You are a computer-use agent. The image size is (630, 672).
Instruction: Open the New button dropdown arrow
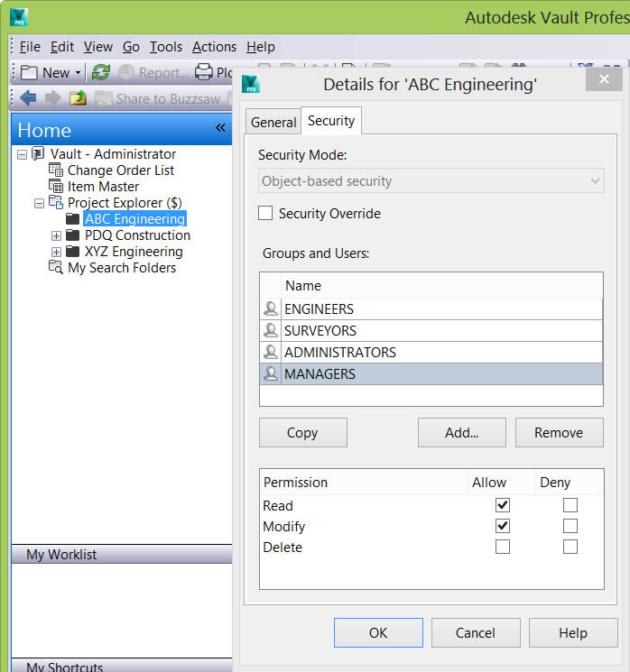pos(78,73)
